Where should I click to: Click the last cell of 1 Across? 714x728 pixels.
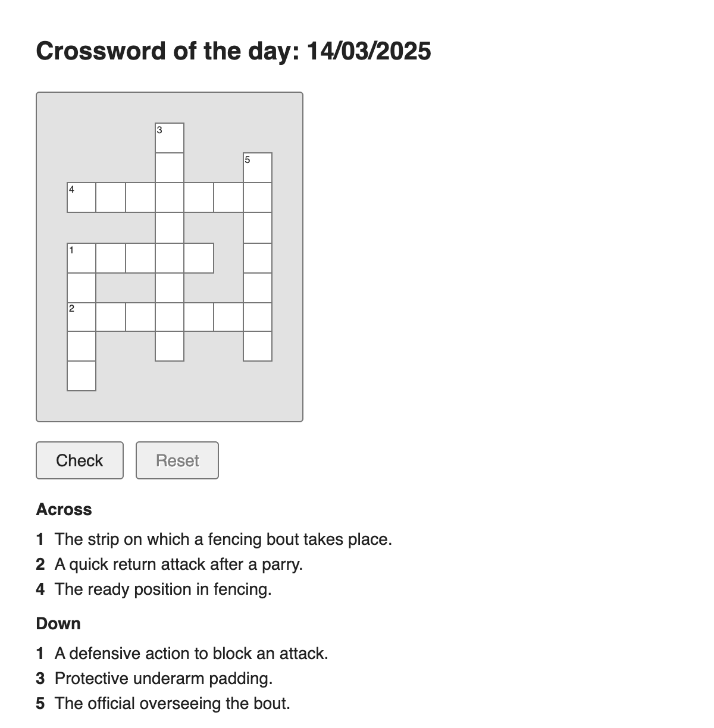(199, 258)
